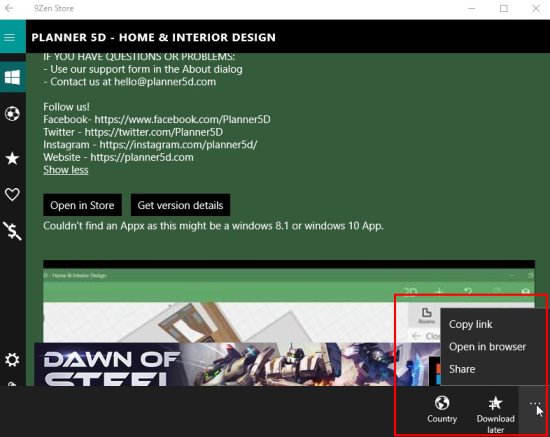Click the Get version details button
Viewport: 550px width, 437px height.
point(180,205)
